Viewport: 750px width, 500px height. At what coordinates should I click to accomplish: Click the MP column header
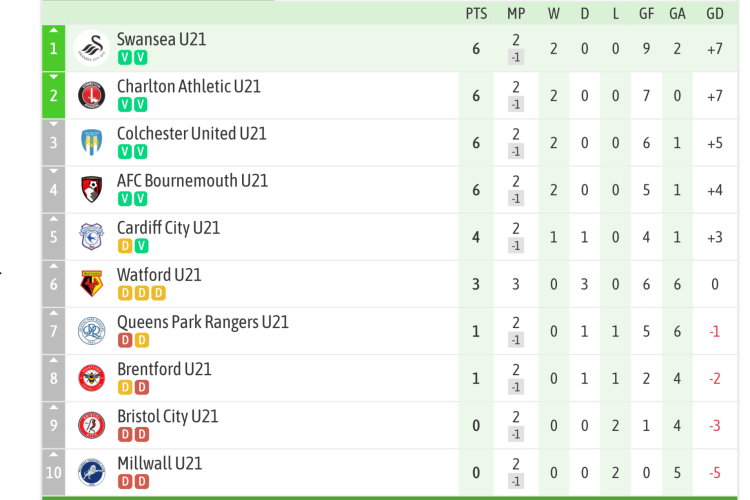tap(516, 13)
